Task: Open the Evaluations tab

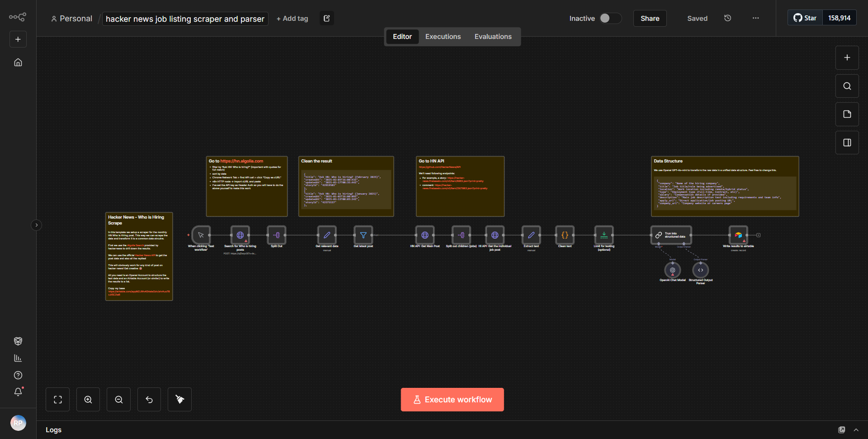Action: [493, 36]
